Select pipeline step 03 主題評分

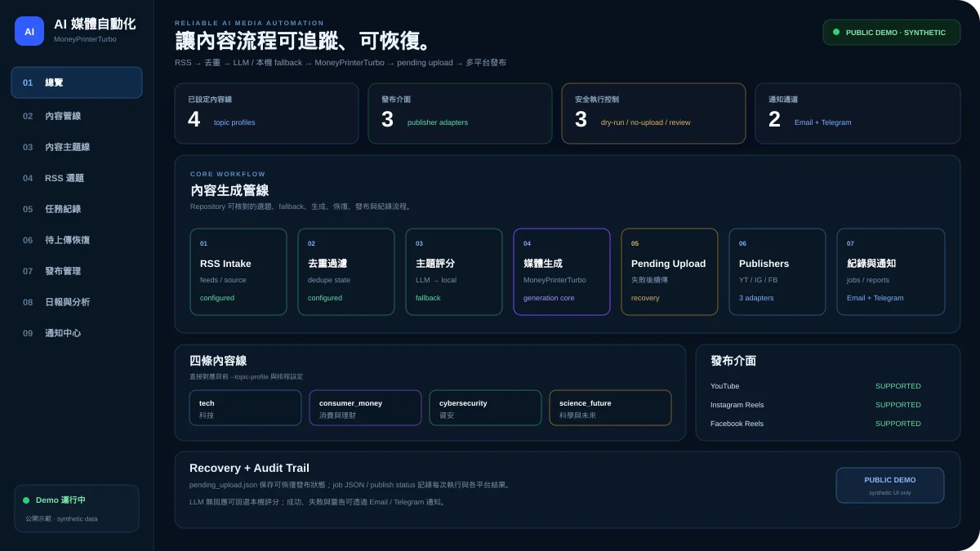pos(454,272)
